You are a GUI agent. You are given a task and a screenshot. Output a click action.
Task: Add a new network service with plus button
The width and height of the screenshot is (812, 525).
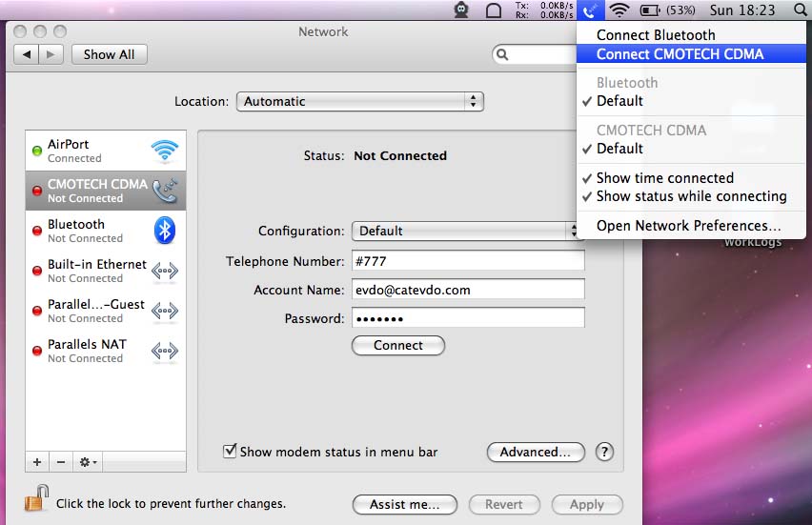(x=37, y=462)
